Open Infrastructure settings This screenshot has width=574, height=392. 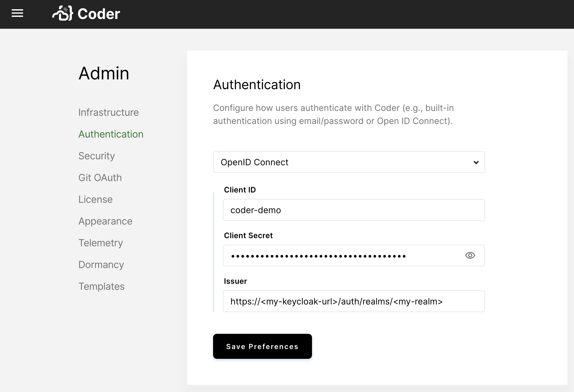[x=108, y=112]
